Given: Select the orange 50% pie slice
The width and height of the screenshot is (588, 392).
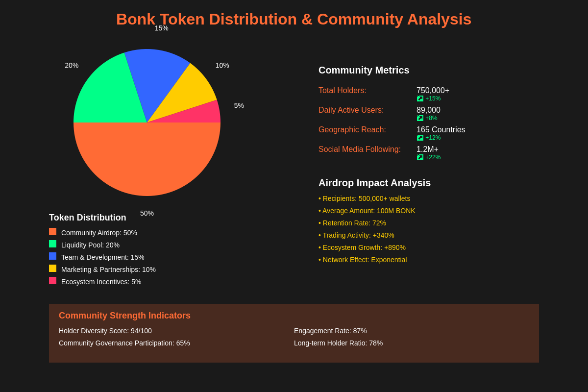Looking at the screenshot, I should tap(147, 159).
